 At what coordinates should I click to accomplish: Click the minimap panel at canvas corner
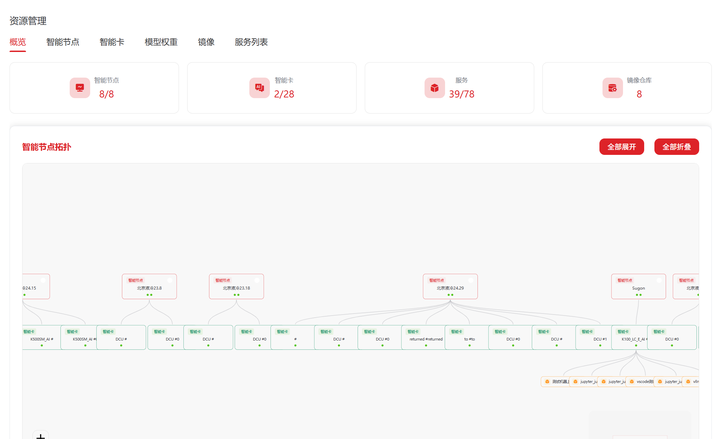[x=640, y=425]
